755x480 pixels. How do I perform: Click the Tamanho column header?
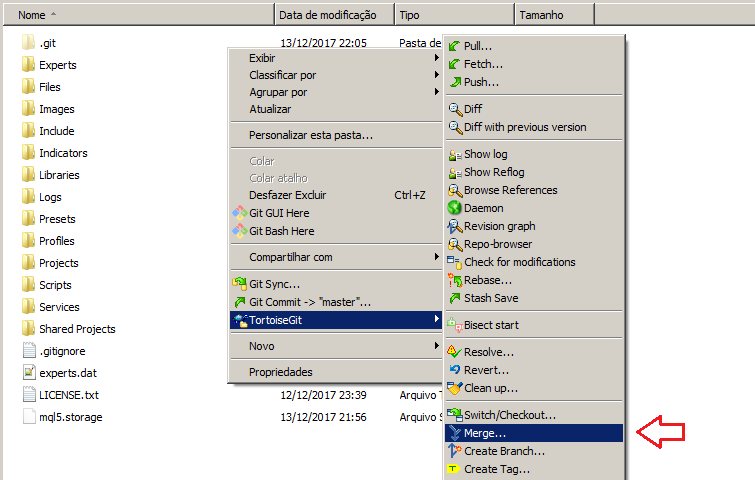coord(554,15)
